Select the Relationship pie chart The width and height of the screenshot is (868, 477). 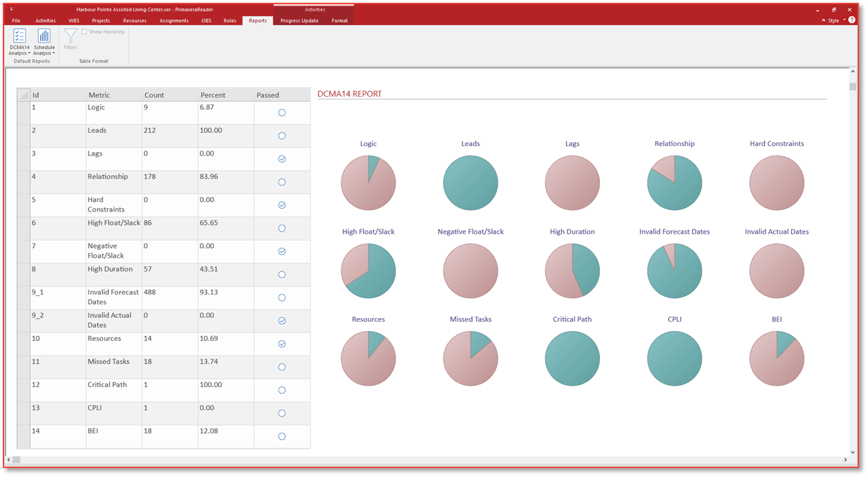click(674, 183)
